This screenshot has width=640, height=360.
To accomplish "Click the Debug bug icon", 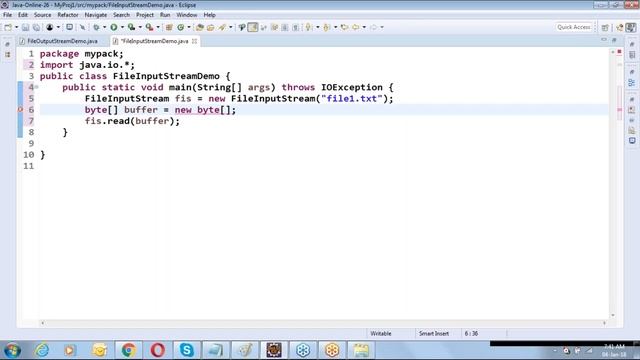I will (96, 27).
